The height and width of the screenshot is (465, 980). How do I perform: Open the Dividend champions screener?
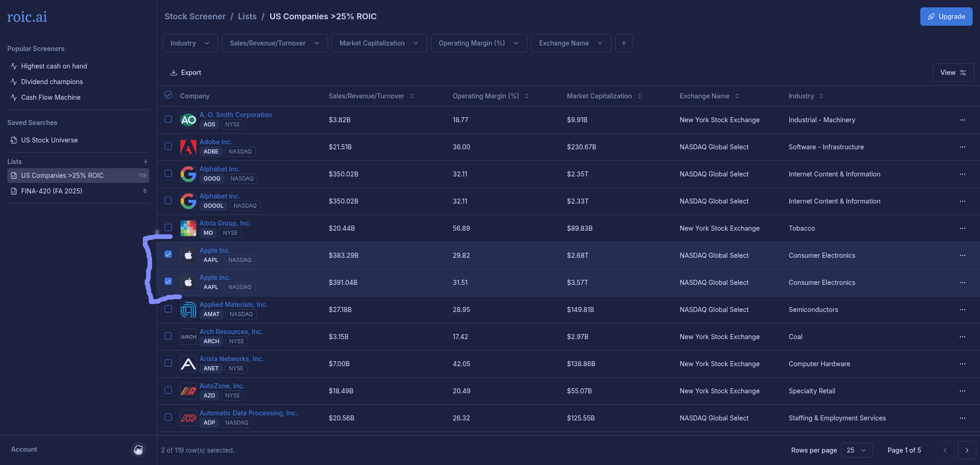tap(52, 82)
